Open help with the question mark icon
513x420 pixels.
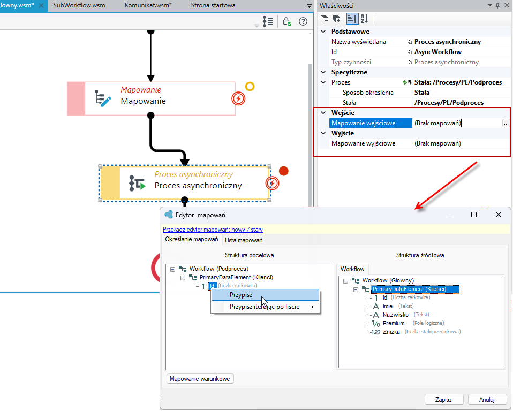pyautogui.click(x=303, y=21)
